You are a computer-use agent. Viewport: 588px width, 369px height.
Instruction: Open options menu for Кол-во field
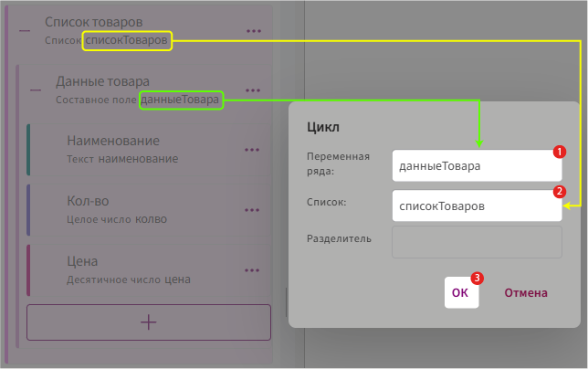point(252,210)
